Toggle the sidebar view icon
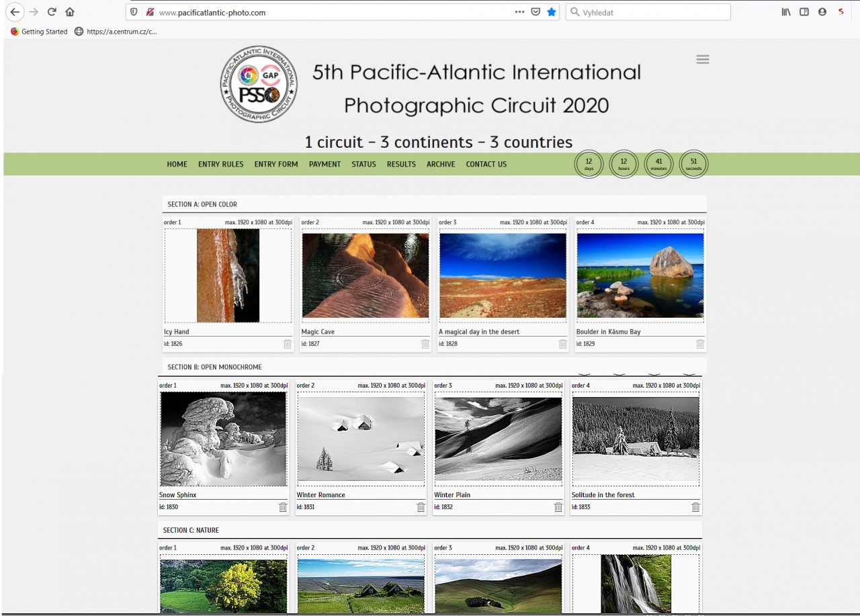This screenshot has height=616, width=860. click(804, 11)
